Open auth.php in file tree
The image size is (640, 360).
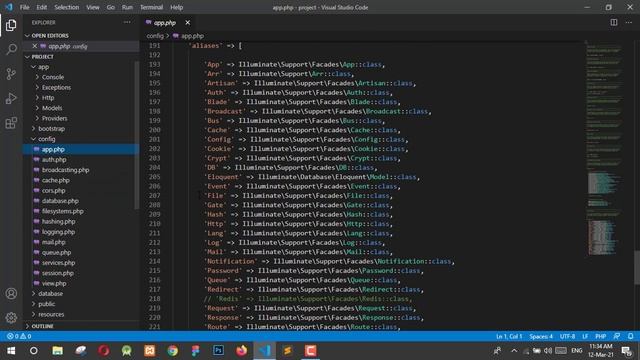click(54, 160)
